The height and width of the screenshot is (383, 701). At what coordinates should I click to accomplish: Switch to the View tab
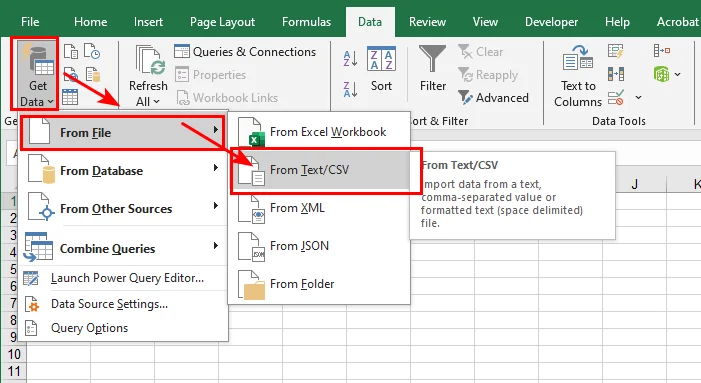click(x=485, y=22)
